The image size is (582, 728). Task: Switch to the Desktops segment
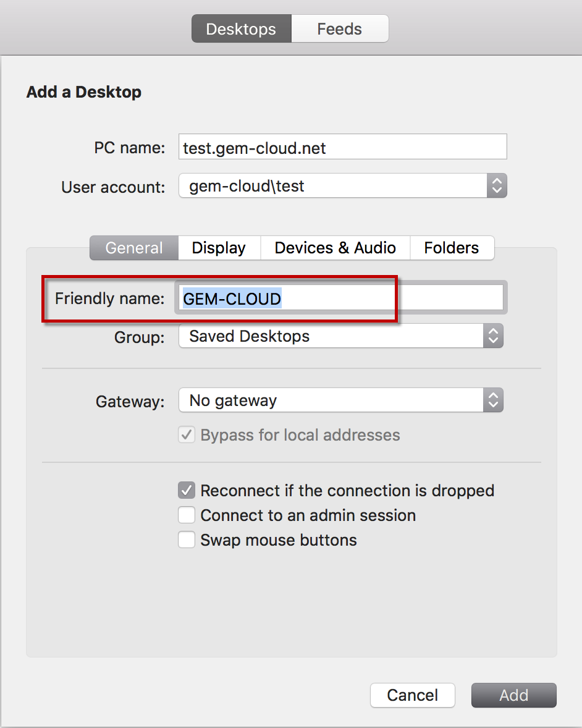point(242,29)
